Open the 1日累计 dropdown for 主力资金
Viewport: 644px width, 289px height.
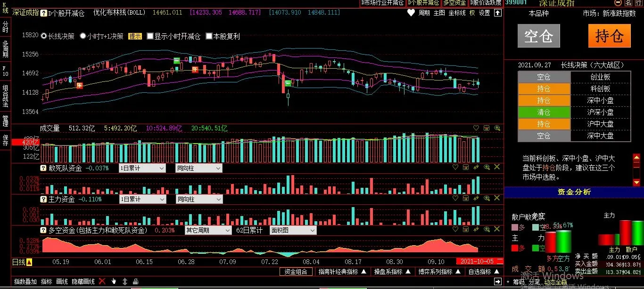142,199
